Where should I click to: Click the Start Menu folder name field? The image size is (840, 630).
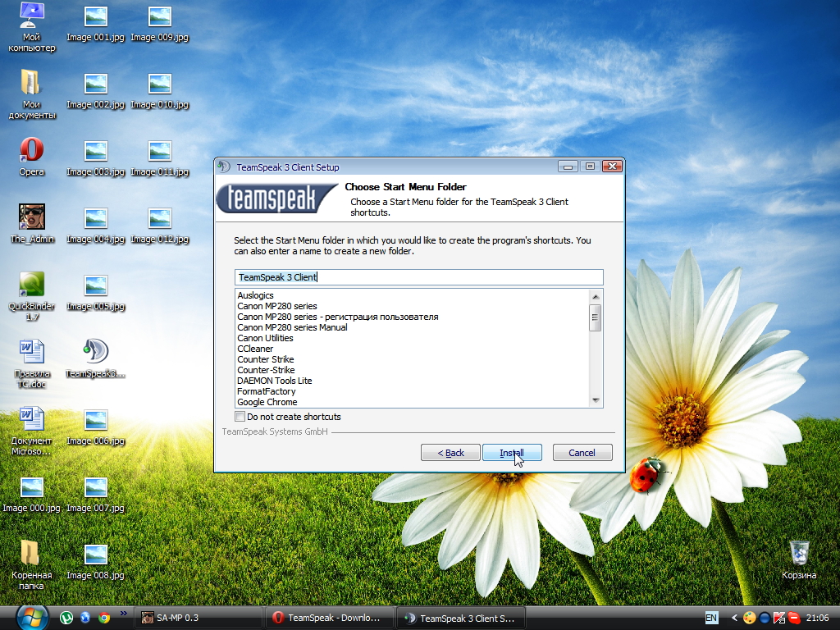click(419, 277)
